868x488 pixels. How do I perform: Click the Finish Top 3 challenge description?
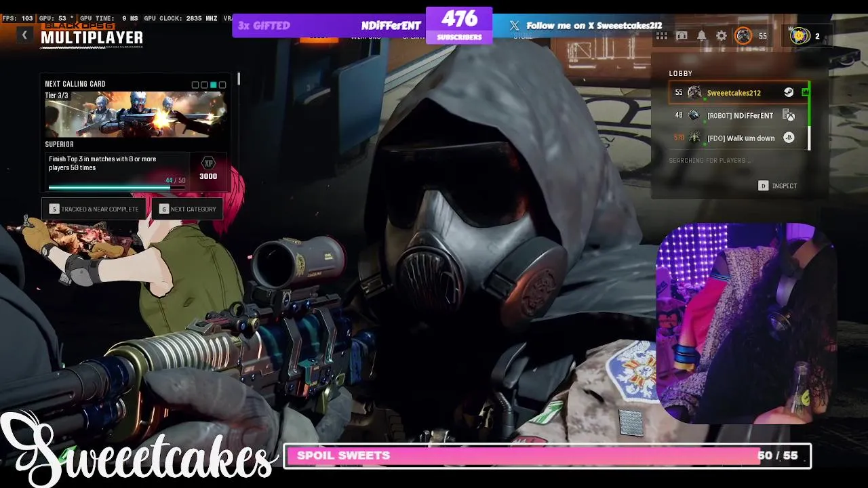click(x=102, y=163)
